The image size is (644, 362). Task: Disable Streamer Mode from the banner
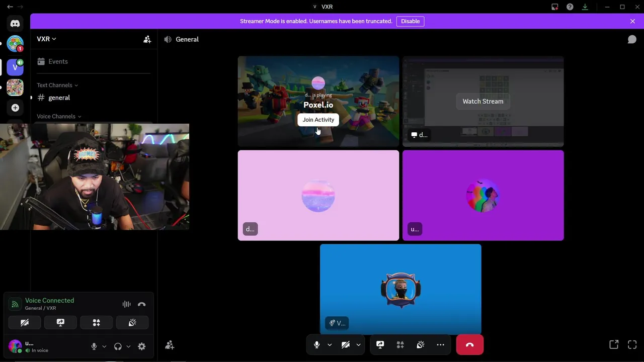coord(410,21)
